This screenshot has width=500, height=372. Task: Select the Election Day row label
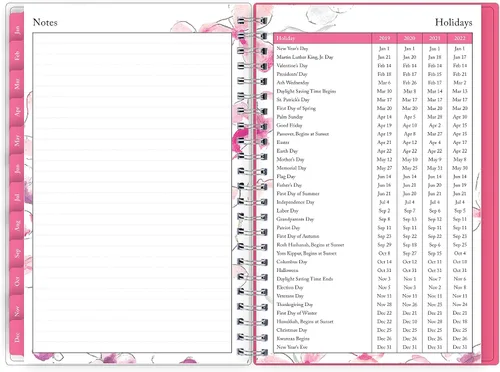(290, 287)
